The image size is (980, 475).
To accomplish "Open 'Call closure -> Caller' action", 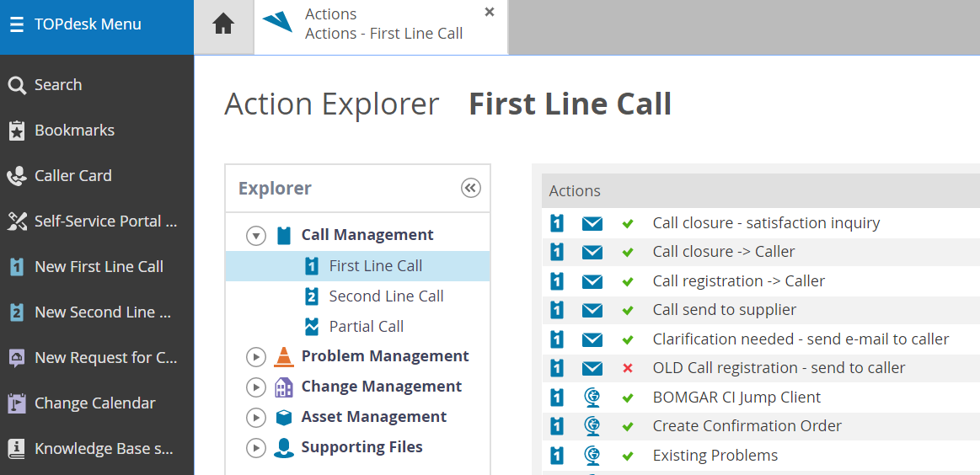I will 724,252.
